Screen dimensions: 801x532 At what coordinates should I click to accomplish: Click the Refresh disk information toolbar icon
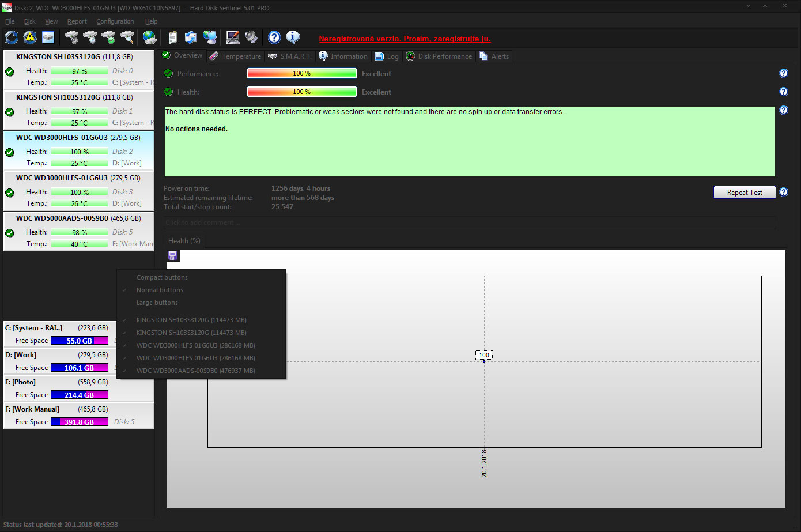[x=12, y=37]
